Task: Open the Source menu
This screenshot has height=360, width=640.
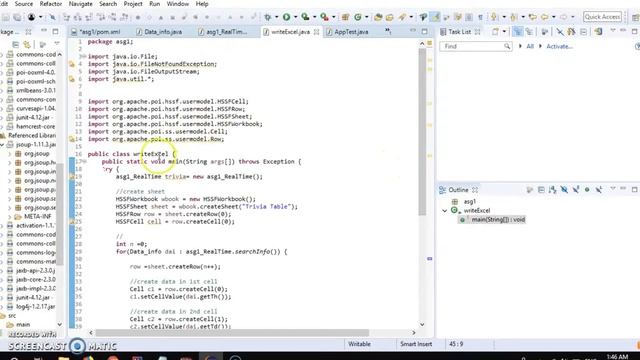Action: pos(24,4)
